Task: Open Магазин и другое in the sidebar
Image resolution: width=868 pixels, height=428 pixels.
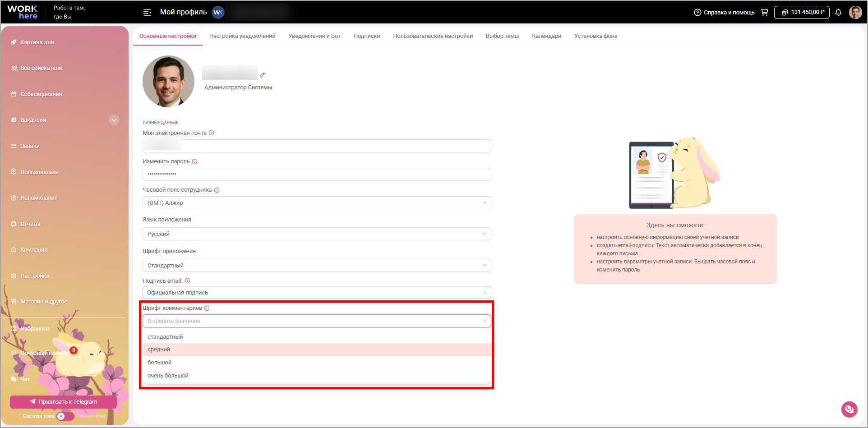Action: pos(44,302)
